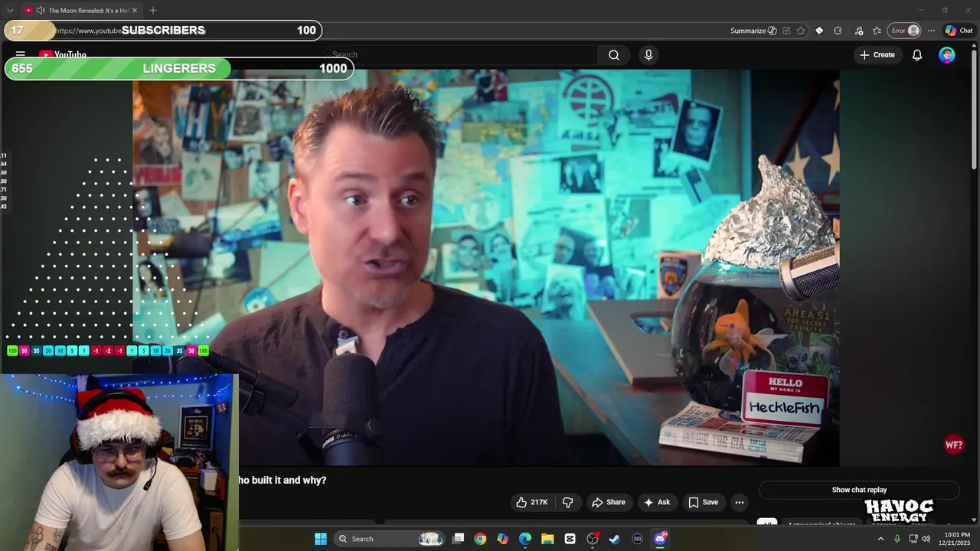Viewport: 980px width, 551px height.
Task: Click the Summarize button in address bar
Action: tap(753, 31)
